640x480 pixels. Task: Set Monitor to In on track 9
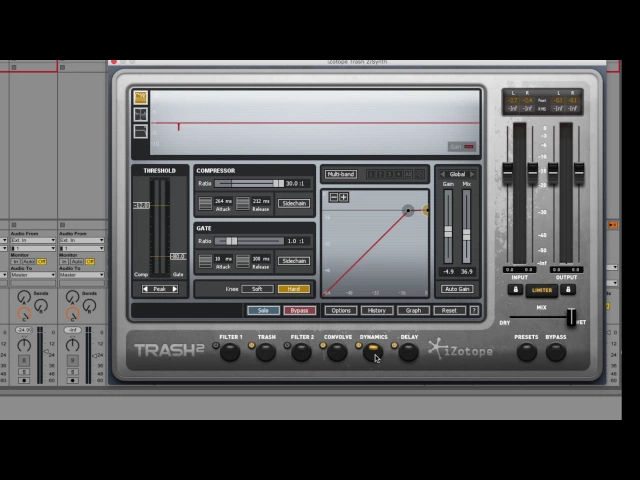click(64, 261)
